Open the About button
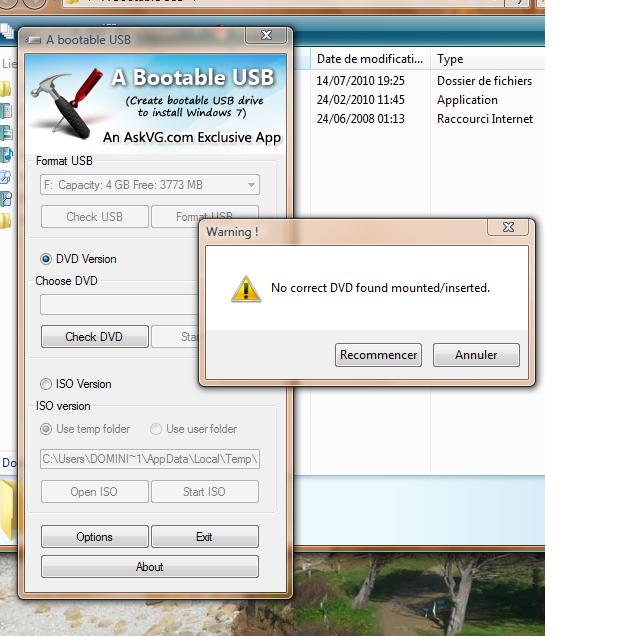This screenshot has width=640, height=636. tap(149, 567)
